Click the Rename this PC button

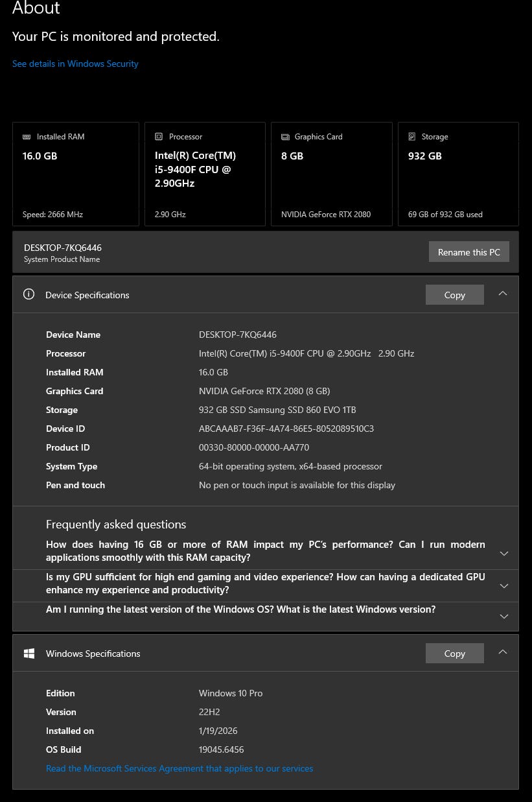(469, 252)
